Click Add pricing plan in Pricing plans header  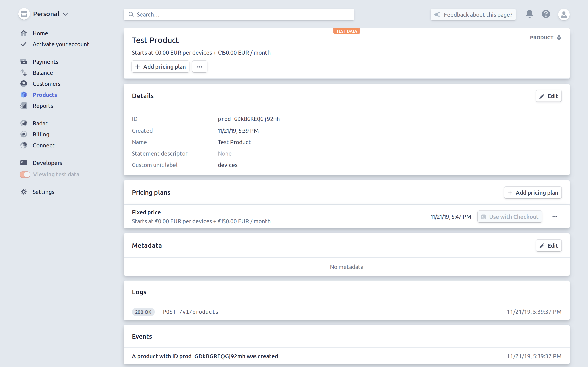coord(533,193)
